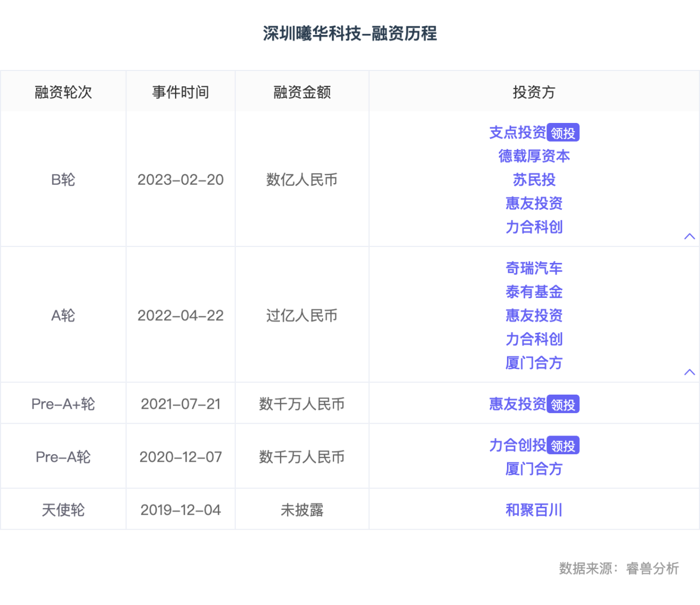Click the date 2019-12-04
Image resolution: width=700 pixels, height=605 pixels.
[x=180, y=510]
